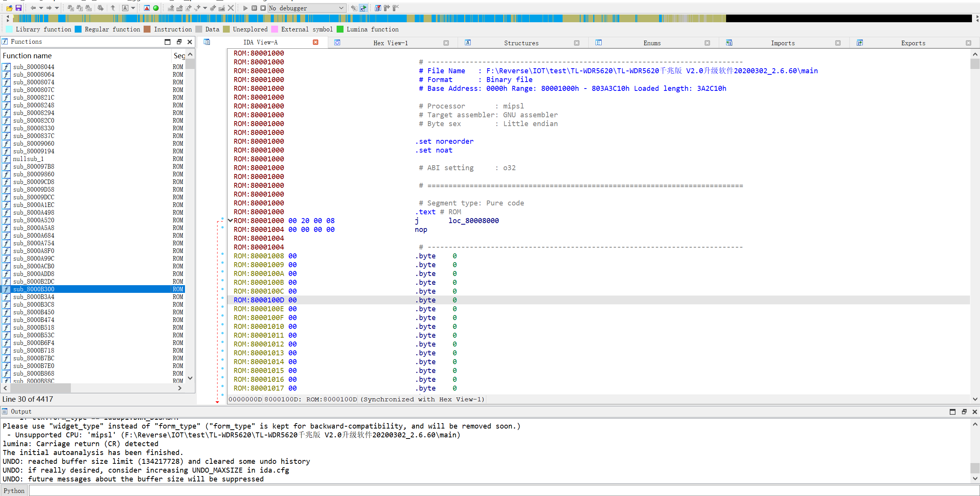Close the IDA View-A tab
The width and height of the screenshot is (980, 496).
coord(316,42)
